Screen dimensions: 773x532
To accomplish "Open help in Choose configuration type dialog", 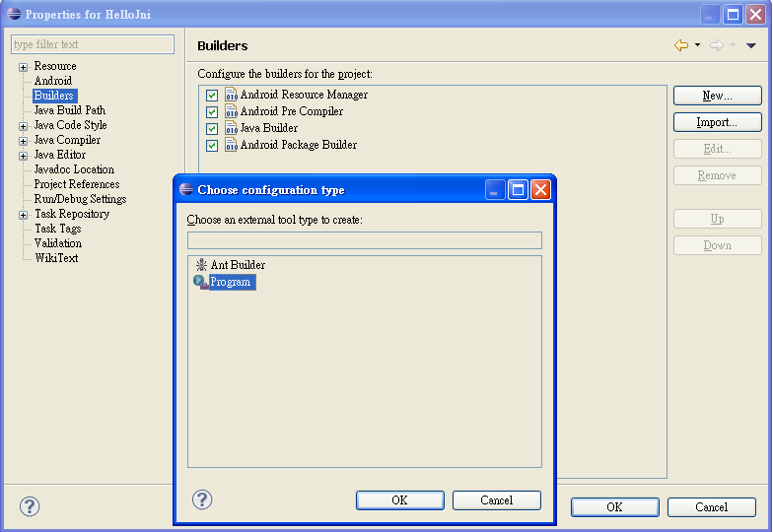I will point(202,499).
